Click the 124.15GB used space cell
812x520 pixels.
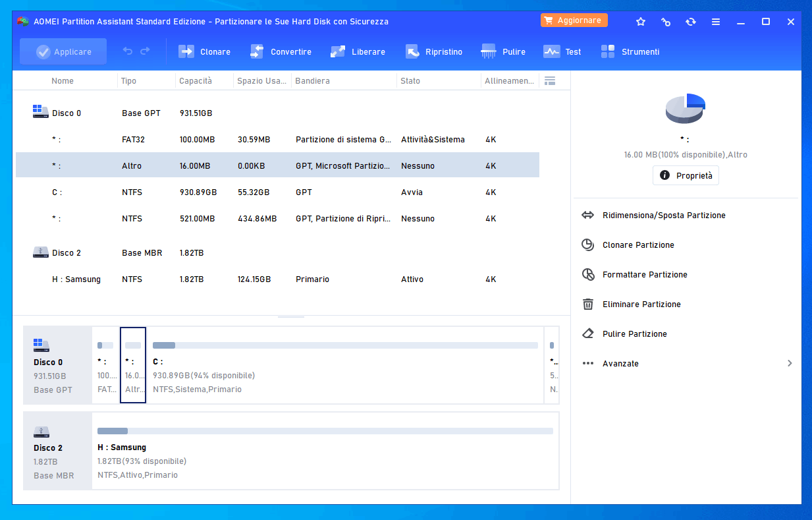pyautogui.click(x=254, y=279)
